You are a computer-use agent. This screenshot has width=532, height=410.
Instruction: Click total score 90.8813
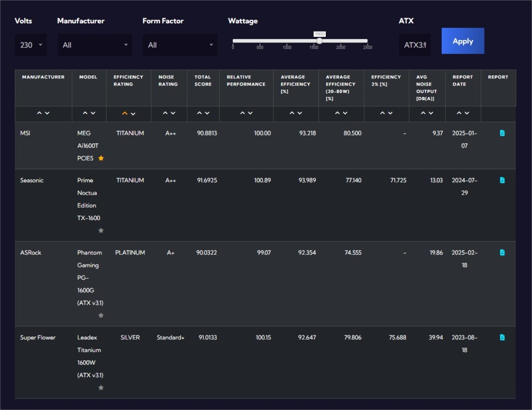[207, 133]
